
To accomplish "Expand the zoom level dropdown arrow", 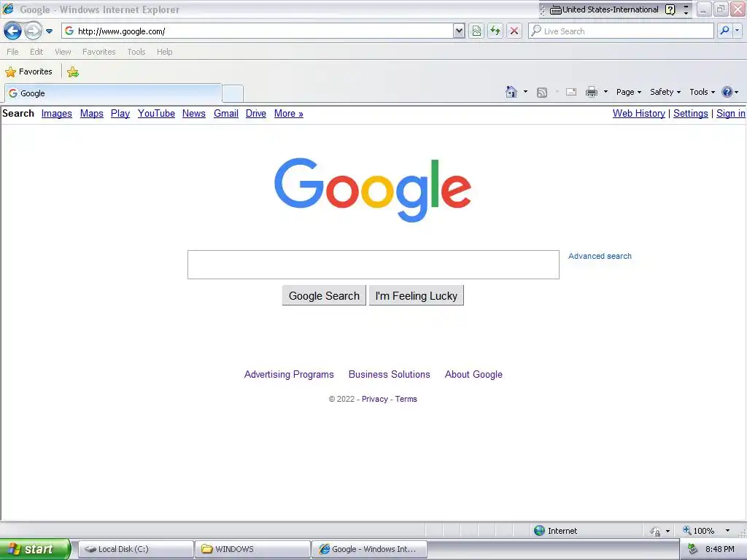I will 727,531.
